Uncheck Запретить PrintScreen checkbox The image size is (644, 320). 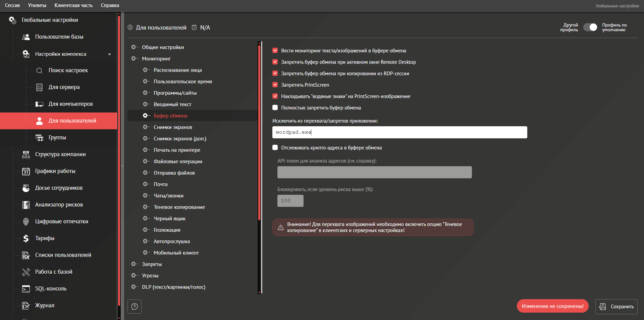tap(275, 85)
